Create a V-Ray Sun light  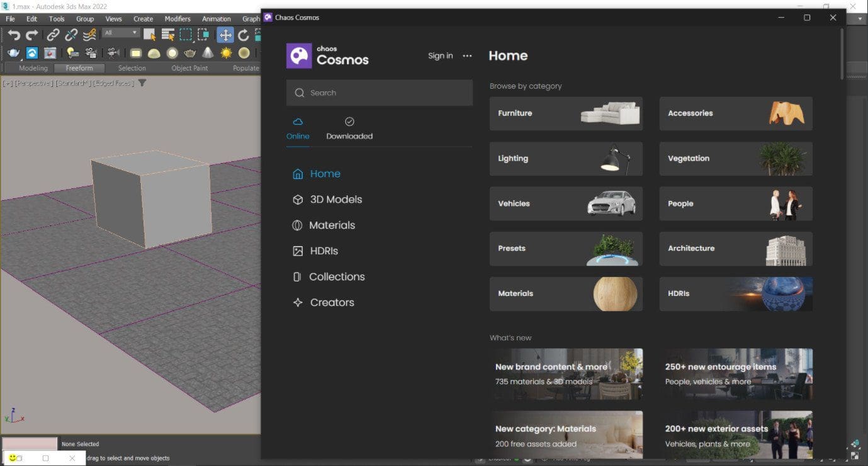click(x=225, y=53)
